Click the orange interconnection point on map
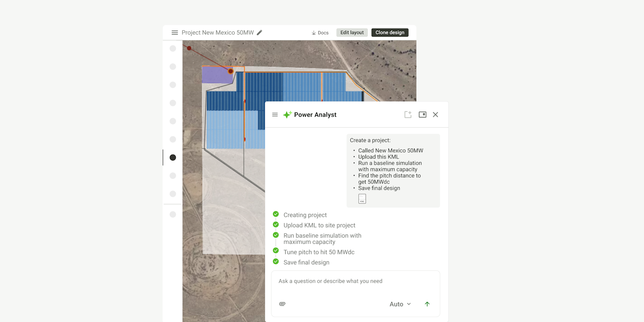This screenshot has height=322, width=644. (231, 71)
